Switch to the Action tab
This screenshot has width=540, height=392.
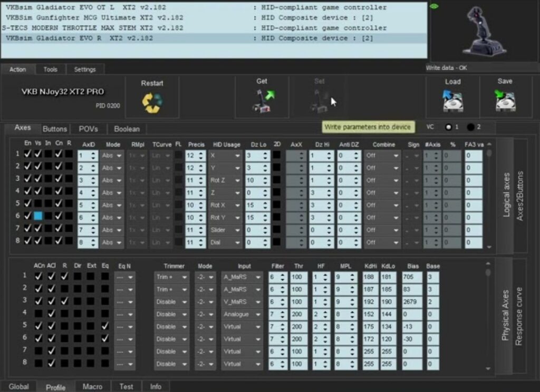17,69
